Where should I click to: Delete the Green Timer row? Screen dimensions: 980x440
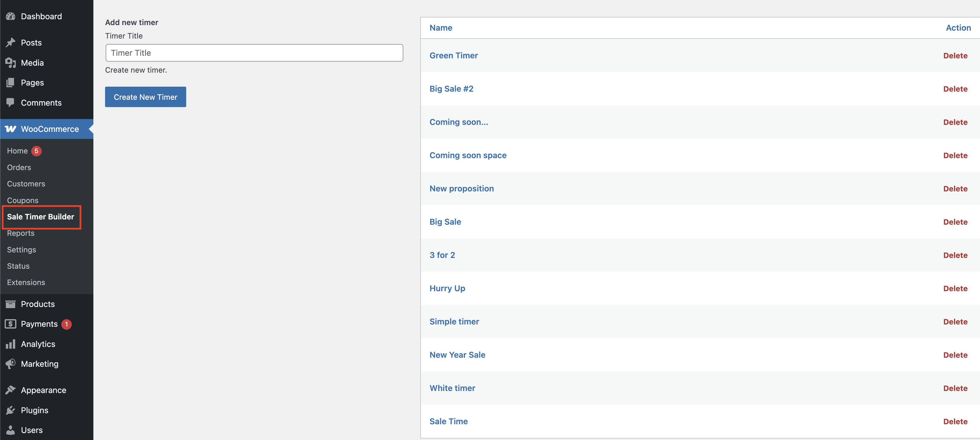click(x=955, y=55)
